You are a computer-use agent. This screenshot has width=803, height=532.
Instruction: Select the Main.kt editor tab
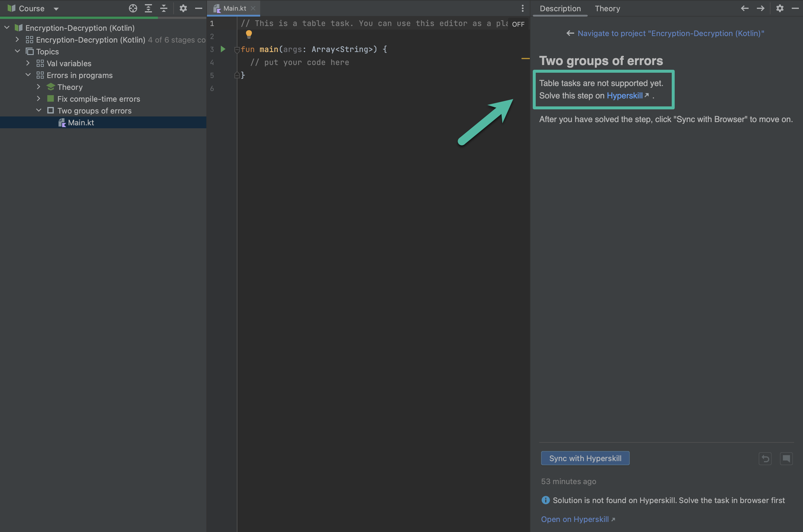click(x=234, y=9)
